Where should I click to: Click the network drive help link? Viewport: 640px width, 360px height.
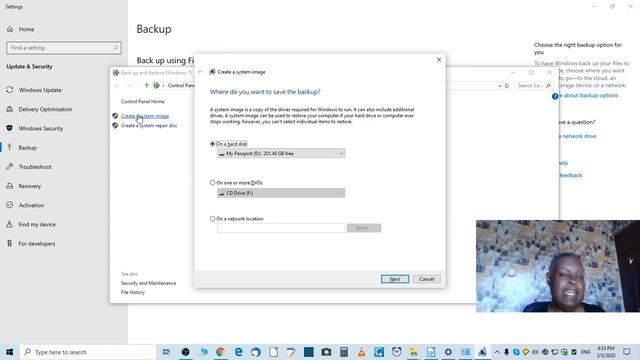click(x=578, y=136)
